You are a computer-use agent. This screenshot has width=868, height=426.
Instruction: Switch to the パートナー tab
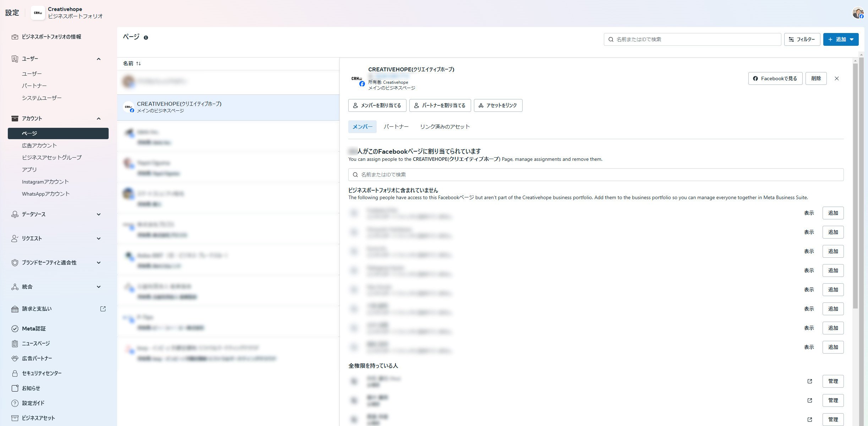[396, 127]
